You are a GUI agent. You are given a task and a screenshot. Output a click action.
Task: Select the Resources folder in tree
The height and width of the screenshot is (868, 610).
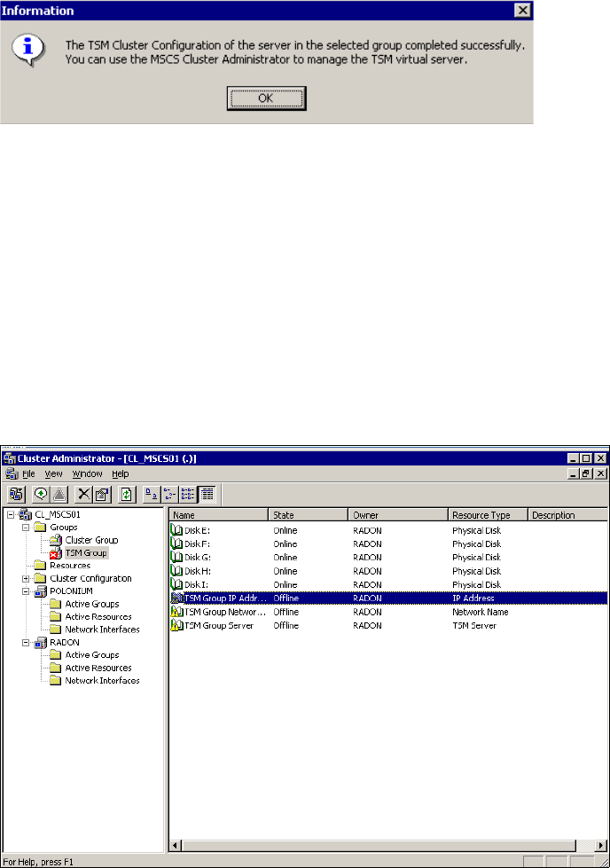(70, 566)
